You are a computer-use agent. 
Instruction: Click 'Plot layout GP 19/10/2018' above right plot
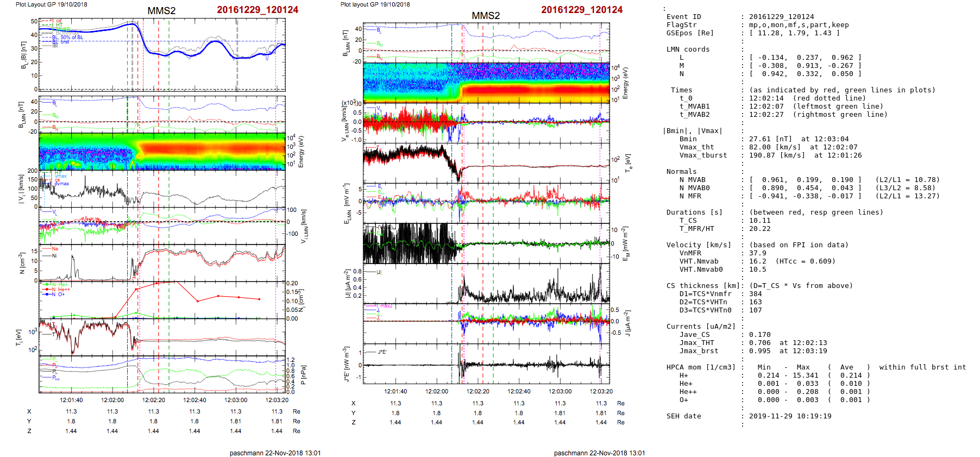(x=375, y=4)
